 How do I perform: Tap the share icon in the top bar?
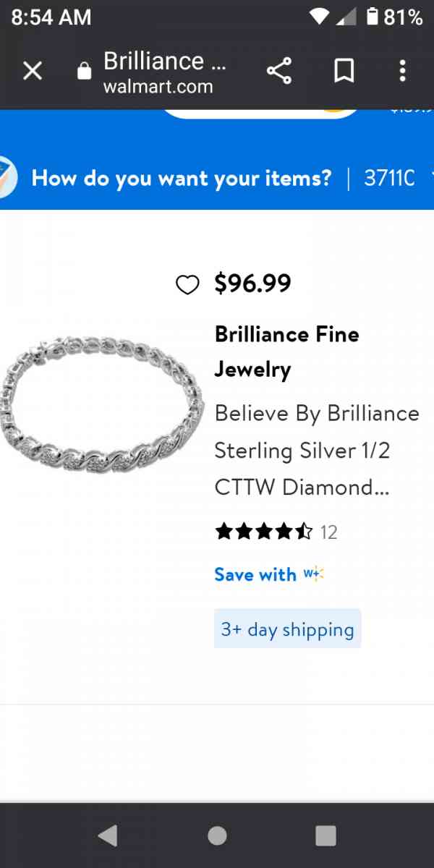(x=279, y=70)
